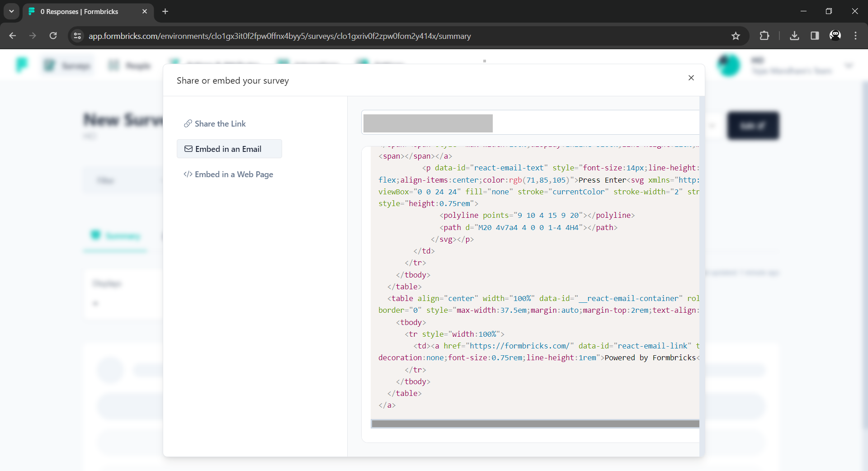
Task: Expand the account menu chevron at top right
Action: click(849, 65)
